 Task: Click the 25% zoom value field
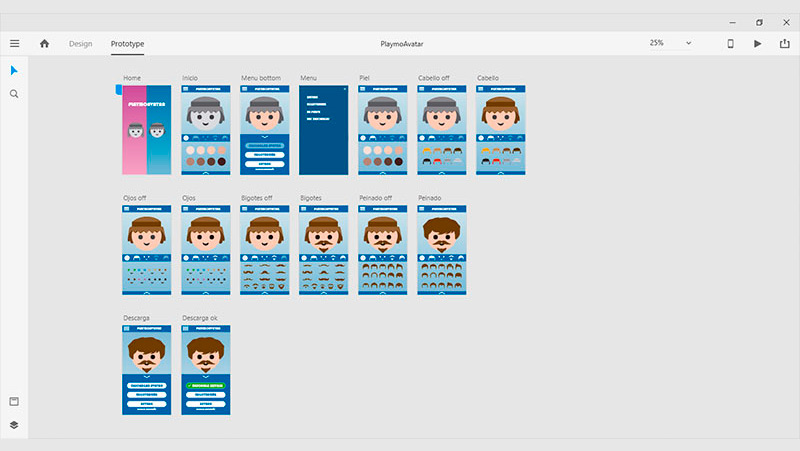[x=657, y=43]
